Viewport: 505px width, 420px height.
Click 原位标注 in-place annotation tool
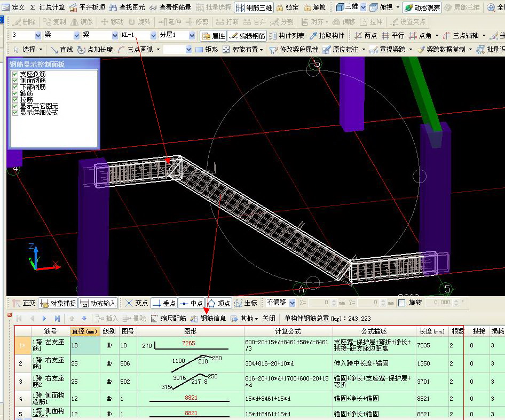click(341, 50)
